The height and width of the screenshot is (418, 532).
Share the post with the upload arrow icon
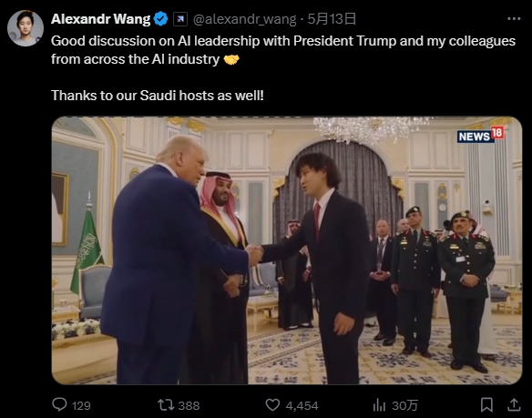(x=514, y=404)
